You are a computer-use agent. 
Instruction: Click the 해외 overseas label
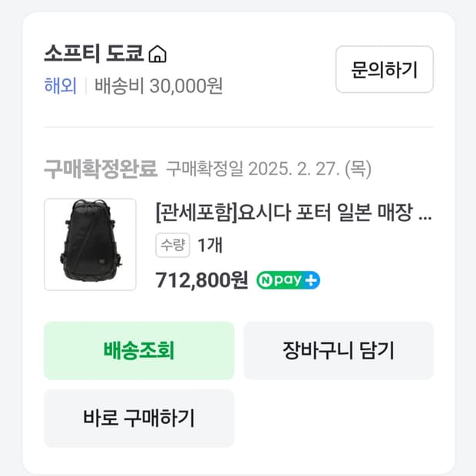59,85
